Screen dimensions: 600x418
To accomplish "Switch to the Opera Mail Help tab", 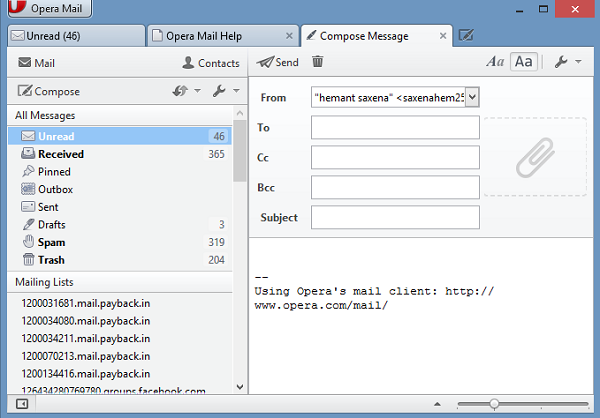I will click(223, 36).
